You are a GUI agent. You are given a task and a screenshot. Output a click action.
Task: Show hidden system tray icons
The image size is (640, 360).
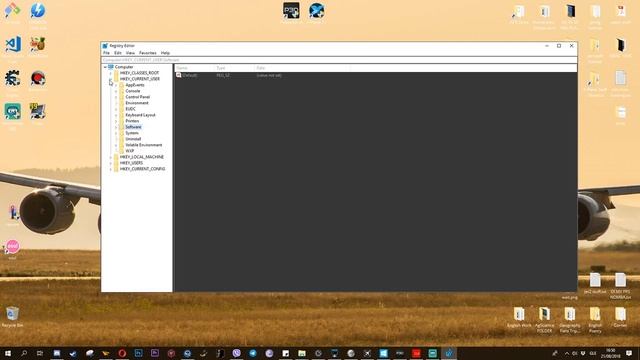coord(567,353)
